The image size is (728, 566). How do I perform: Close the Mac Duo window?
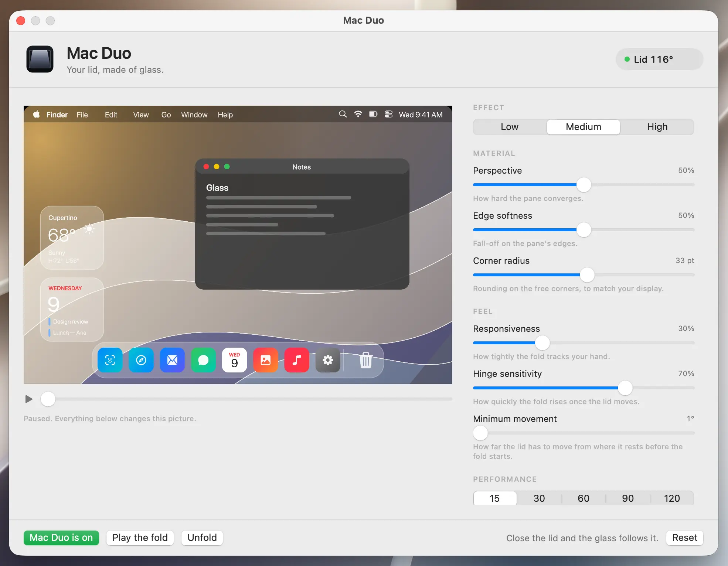pos(21,21)
